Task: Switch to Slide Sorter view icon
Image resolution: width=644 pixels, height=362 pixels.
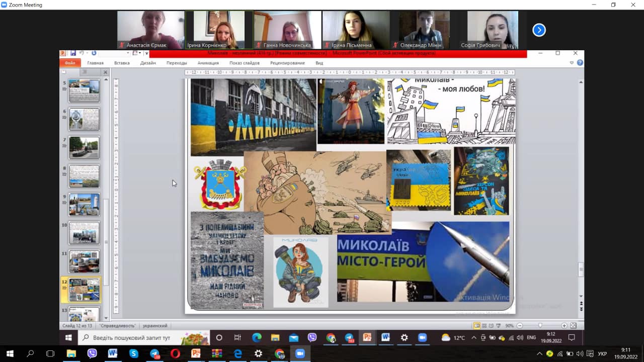Action: [x=485, y=326]
